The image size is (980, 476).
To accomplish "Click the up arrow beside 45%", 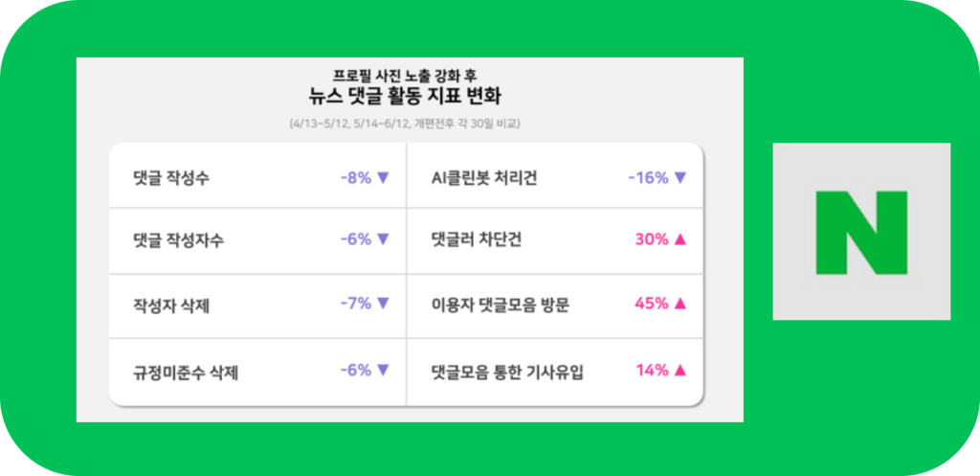I will pyautogui.click(x=680, y=304).
